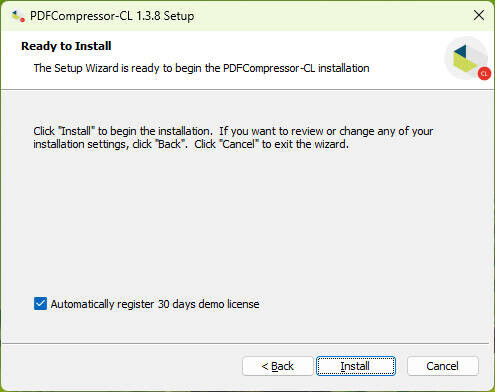Viewport: 495px width, 392px height.
Task: Click the PDFCompressor cube logo in the header
Action: point(466,58)
